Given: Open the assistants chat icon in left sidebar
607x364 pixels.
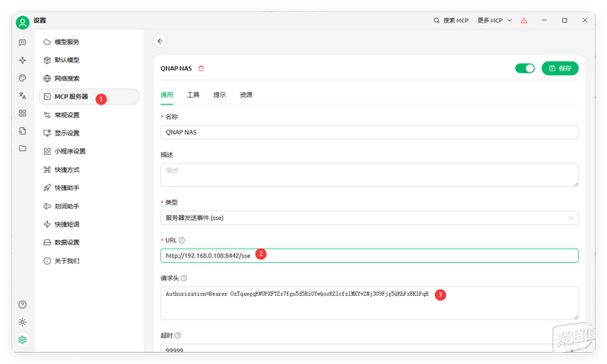Looking at the screenshot, I should point(23,42).
